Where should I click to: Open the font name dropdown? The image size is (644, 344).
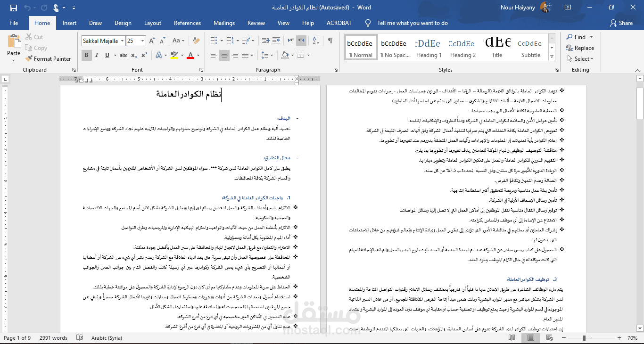pyautogui.click(x=122, y=41)
